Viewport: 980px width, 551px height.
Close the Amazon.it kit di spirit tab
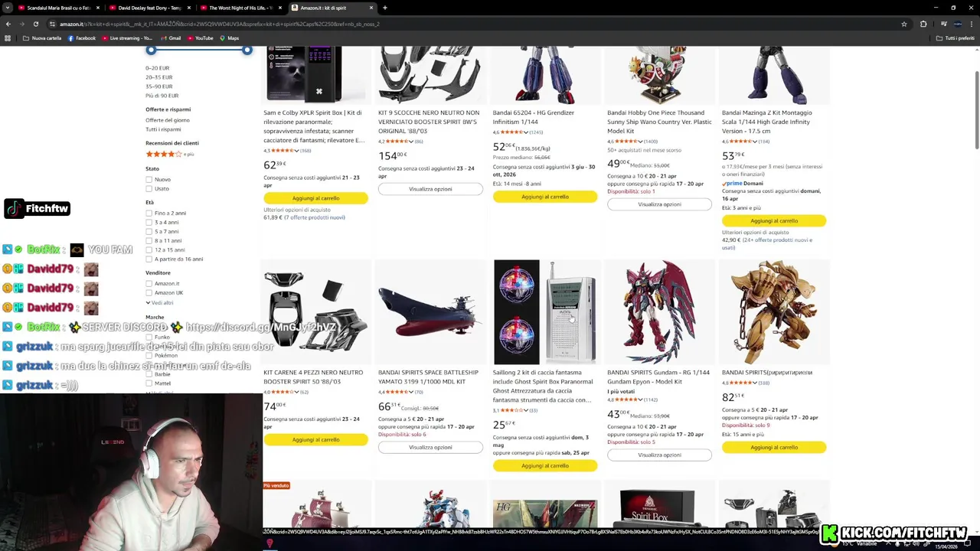click(371, 8)
